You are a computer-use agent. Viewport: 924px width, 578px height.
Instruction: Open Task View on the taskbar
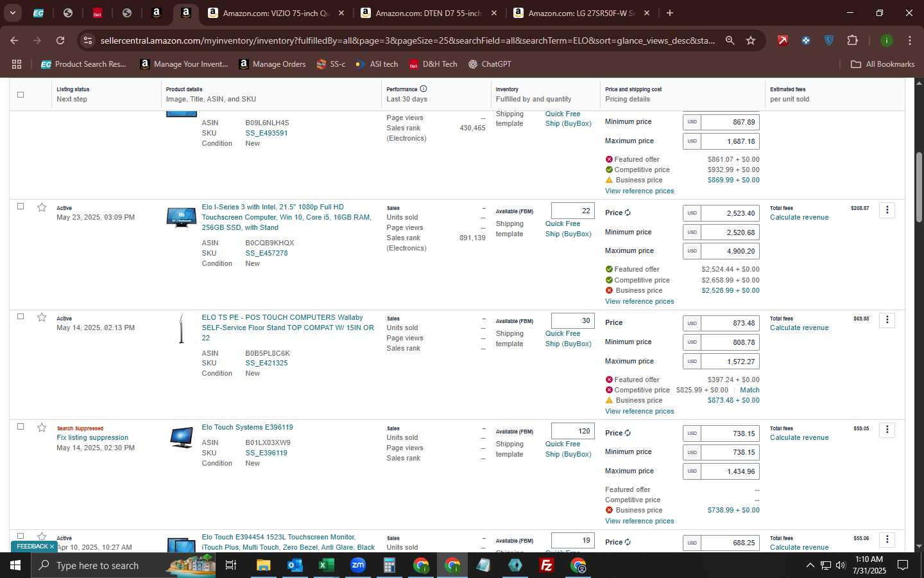(x=231, y=565)
